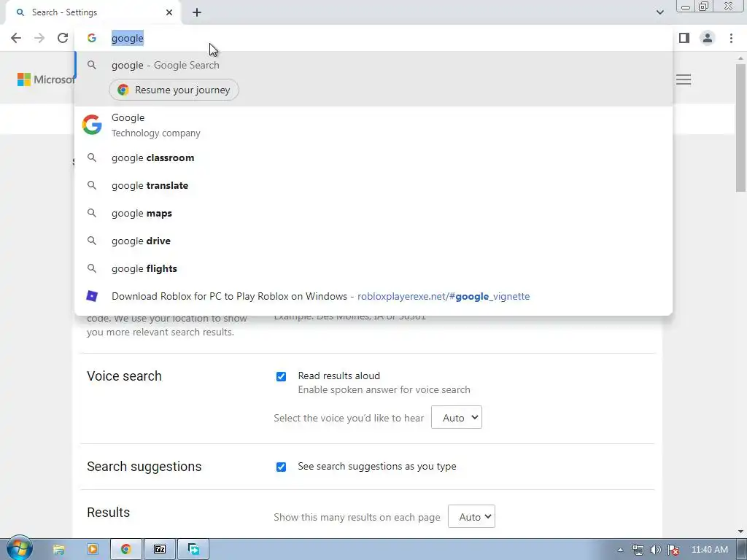Click the Voice search heading
This screenshot has height=560, width=747.
(124, 376)
